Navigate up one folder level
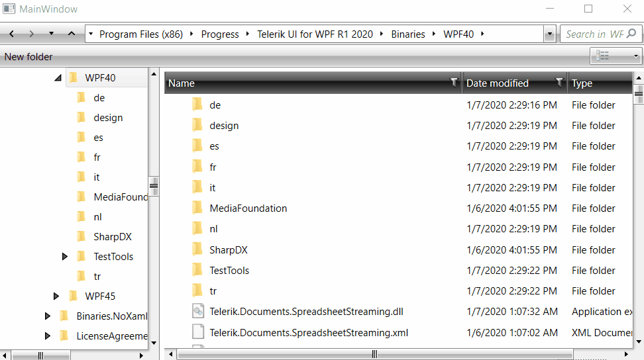This screenshot has height=360, width=644. 72,34
